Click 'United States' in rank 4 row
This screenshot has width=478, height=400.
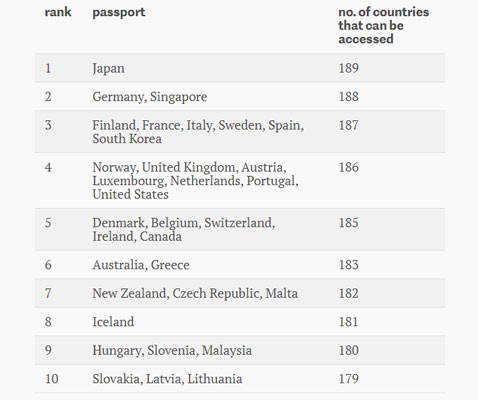[x=130, y=194]
